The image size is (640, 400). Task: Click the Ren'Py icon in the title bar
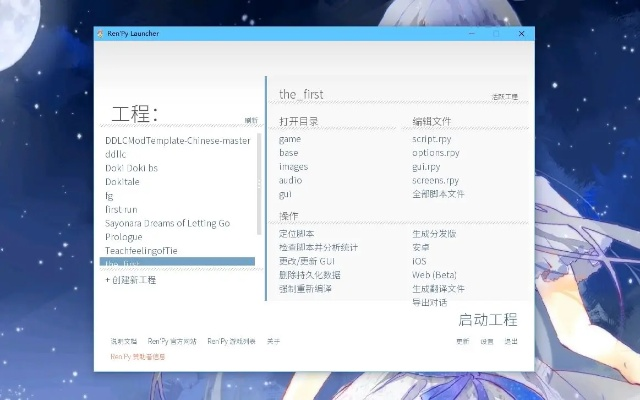[100, 34]
